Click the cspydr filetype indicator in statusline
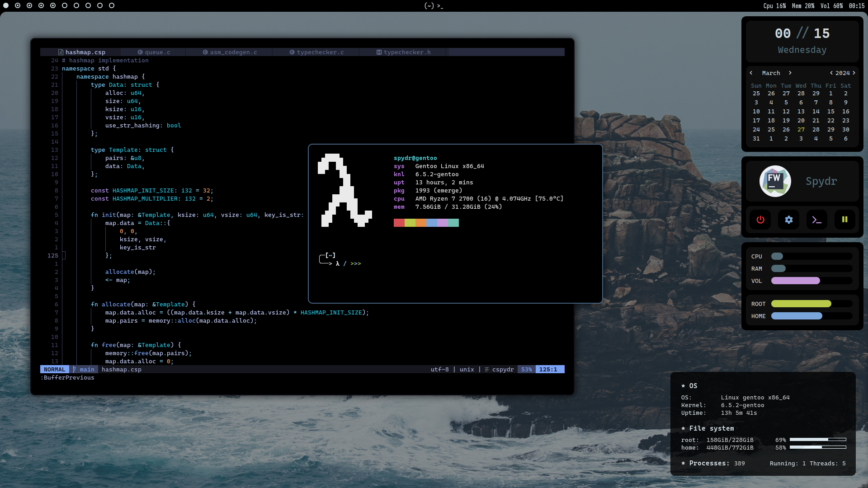The image size is (868, 488). pos(500,370)
